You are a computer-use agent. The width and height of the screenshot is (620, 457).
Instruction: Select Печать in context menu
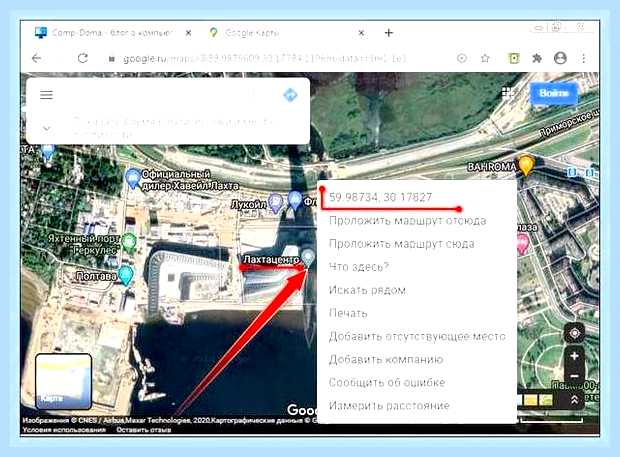coord(348,313)
